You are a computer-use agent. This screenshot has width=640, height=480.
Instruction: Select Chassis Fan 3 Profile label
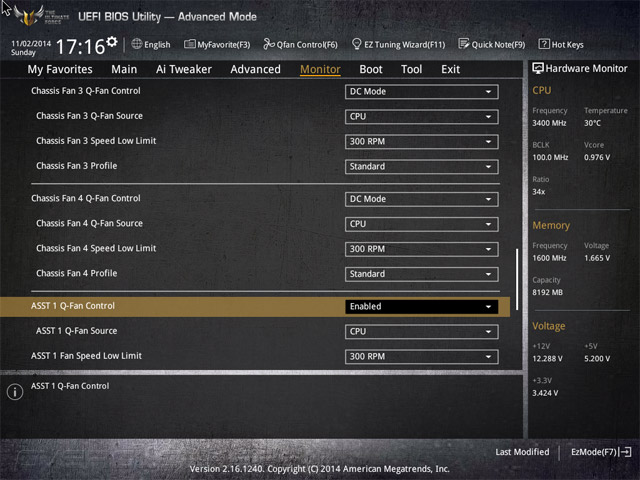tap(76, 166)
